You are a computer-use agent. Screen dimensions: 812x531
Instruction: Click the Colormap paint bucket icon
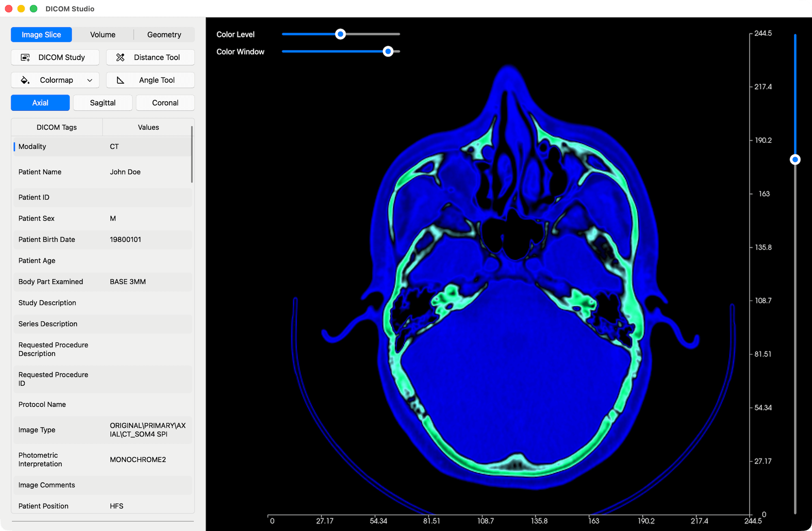point(25,80)
